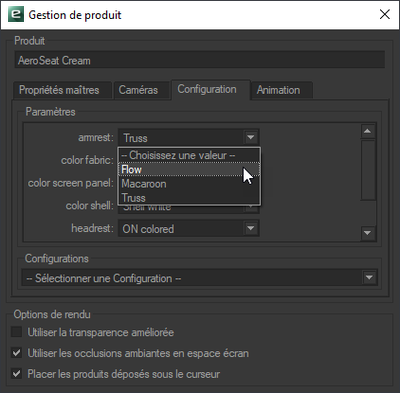Open the headrest dropdown showing ON colored
Screen dimensions: 400x393
coord(189,228)
